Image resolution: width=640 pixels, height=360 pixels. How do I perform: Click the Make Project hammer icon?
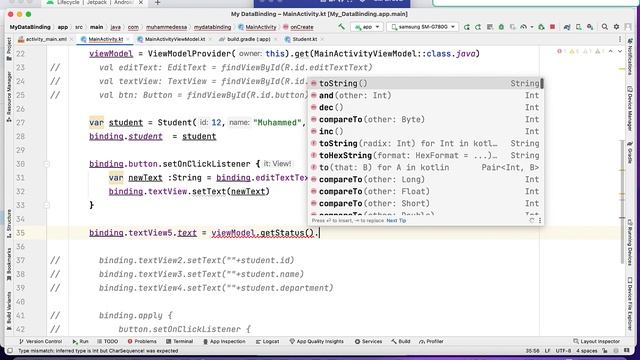pyautogui.click(x=341, y=27)
